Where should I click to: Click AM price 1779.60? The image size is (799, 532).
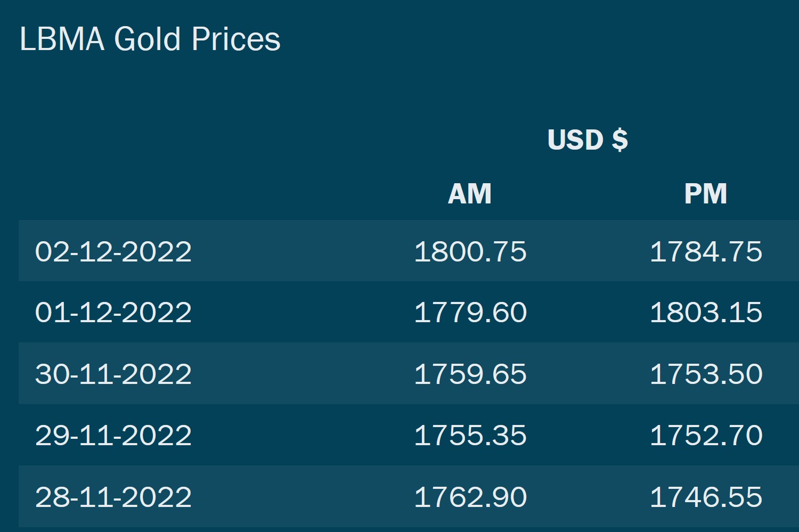470,313
